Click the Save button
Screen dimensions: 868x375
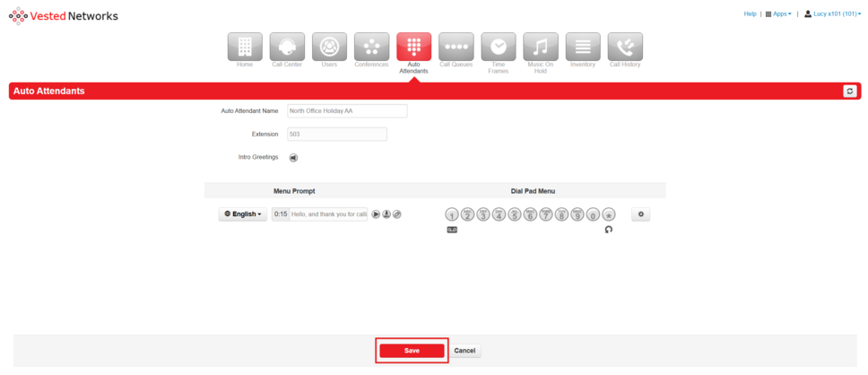pyautogui.click(x=412, y=351)
